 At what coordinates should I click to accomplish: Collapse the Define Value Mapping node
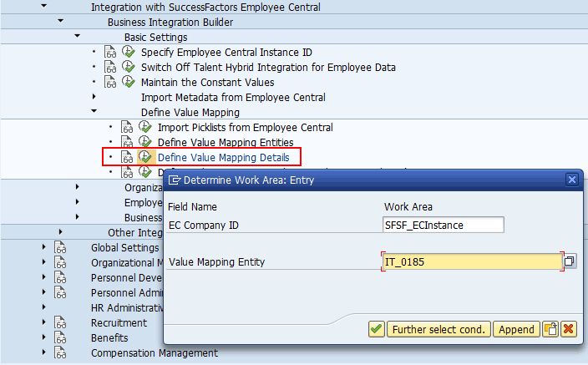[x=94, y=113]
